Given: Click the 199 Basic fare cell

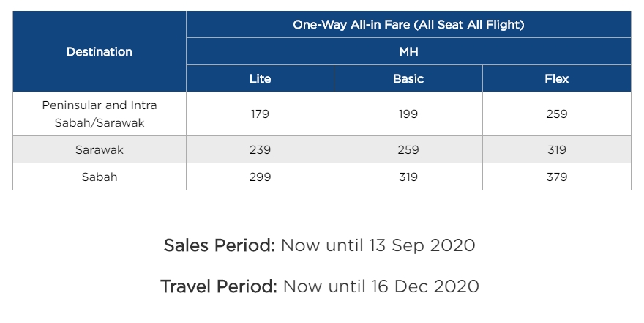Looking at the screenshot, I should pos(408,114).
